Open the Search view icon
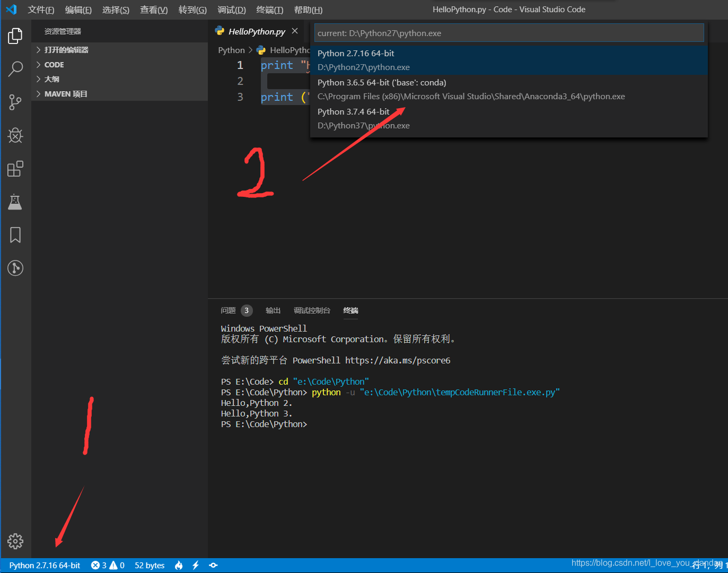This screenshot has width=728, height=573. click(x=15, y=69)
